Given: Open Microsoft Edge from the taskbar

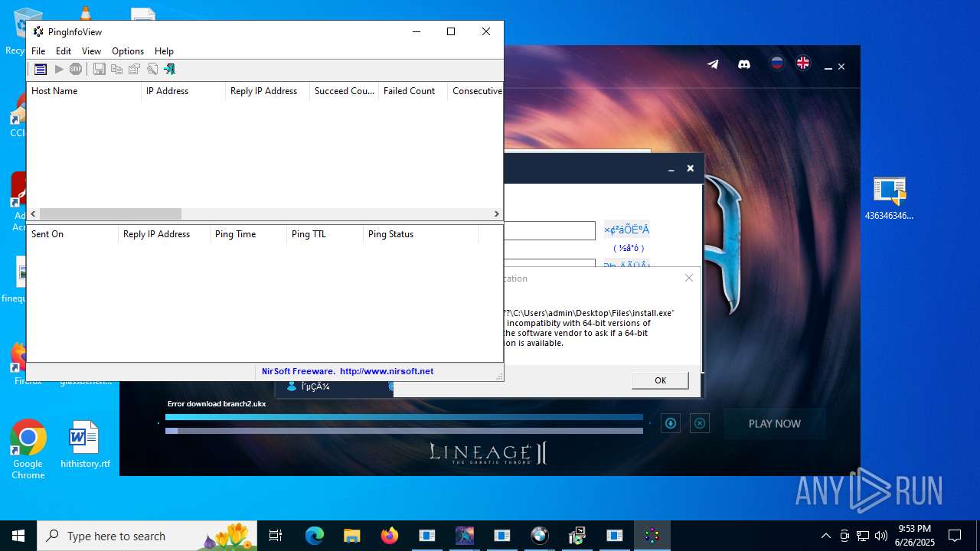Looking at the screenshot, I should point(315,536).
